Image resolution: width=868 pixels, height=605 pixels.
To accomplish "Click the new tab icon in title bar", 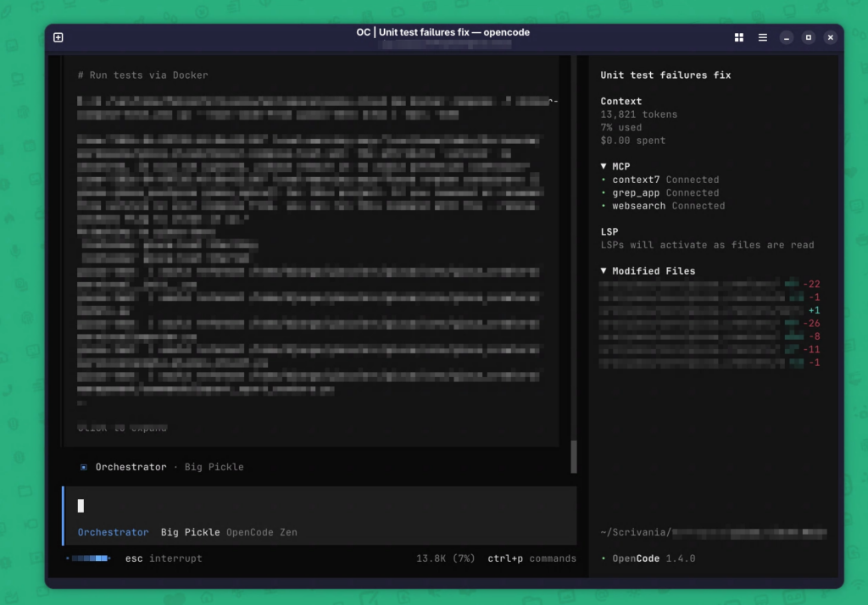I will pyautogui.click(x=58, y=37).
